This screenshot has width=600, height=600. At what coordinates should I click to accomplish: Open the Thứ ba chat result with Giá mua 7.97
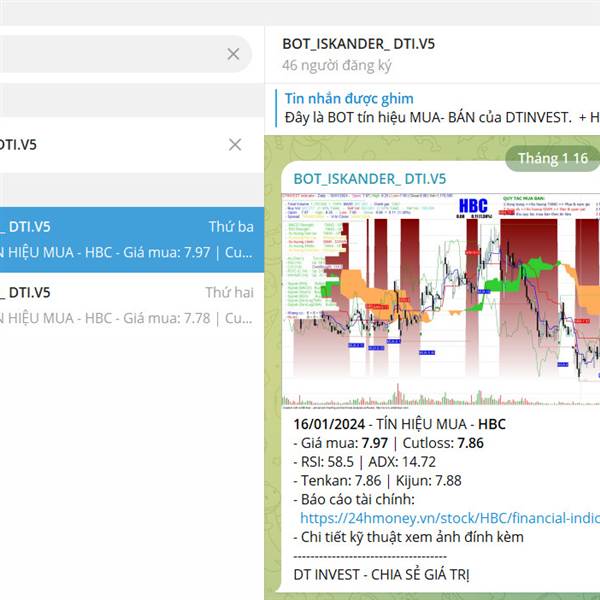click(132, 240)
